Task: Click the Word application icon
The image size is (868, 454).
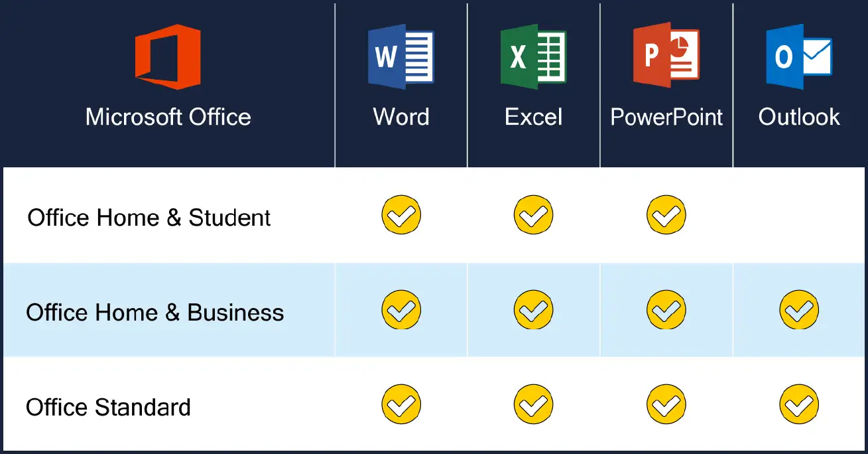Action: (401, 56)
